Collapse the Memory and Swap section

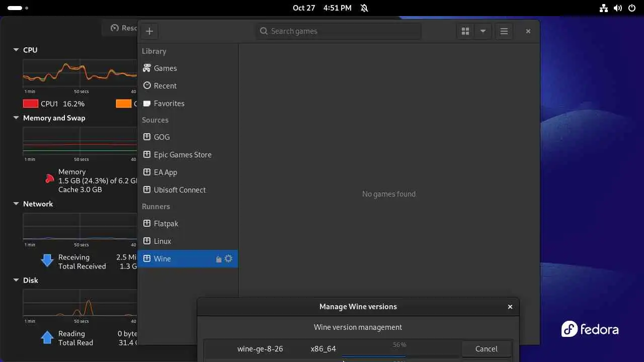[16, 118]
